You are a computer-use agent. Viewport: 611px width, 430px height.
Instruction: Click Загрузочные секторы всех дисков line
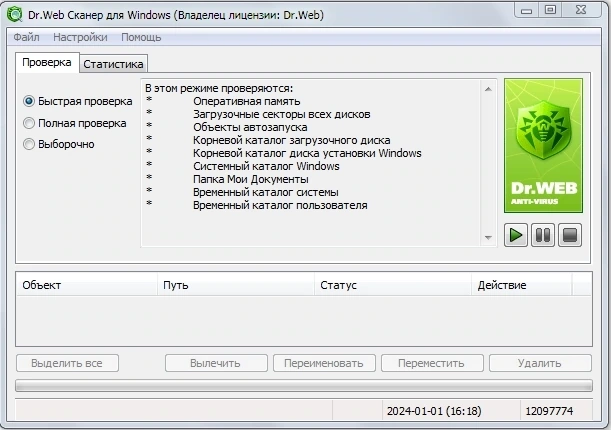coord(282,114)
